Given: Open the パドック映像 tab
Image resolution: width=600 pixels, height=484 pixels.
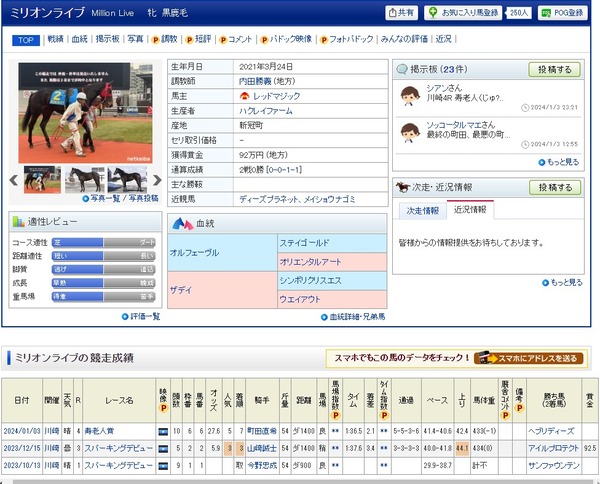Looking at the screenshot, I should coord(286,39).
